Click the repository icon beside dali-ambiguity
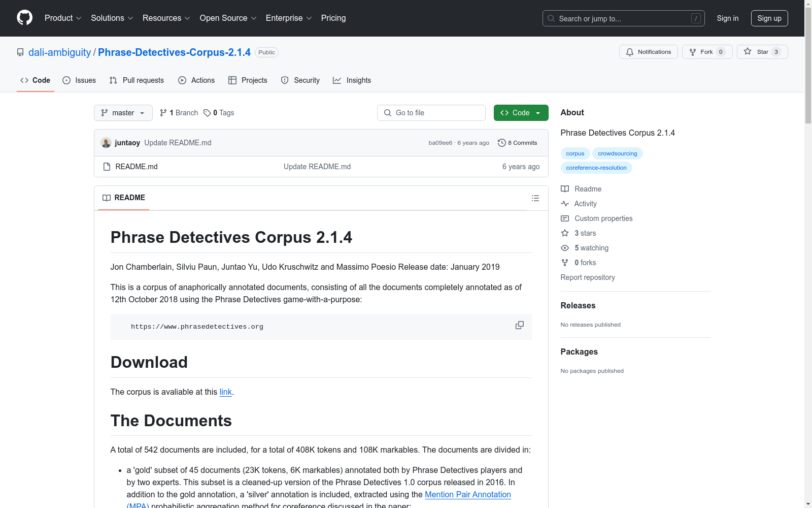 [x=20, y=52]
